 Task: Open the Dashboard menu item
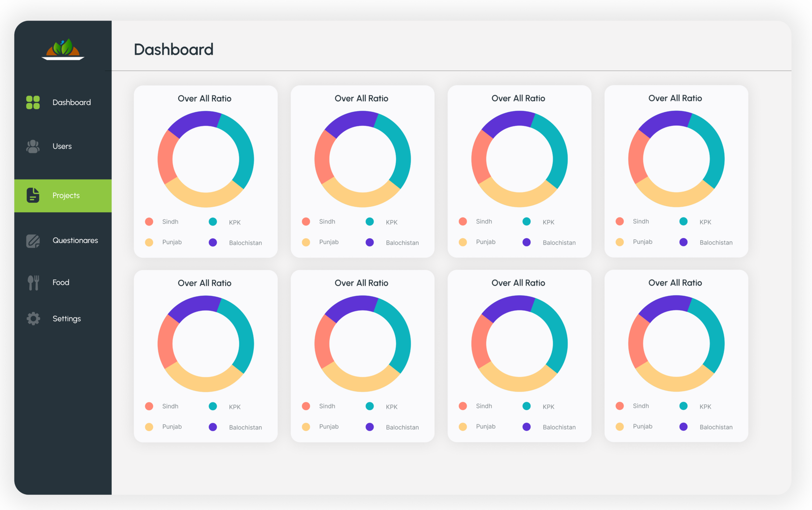click(72, 103)
